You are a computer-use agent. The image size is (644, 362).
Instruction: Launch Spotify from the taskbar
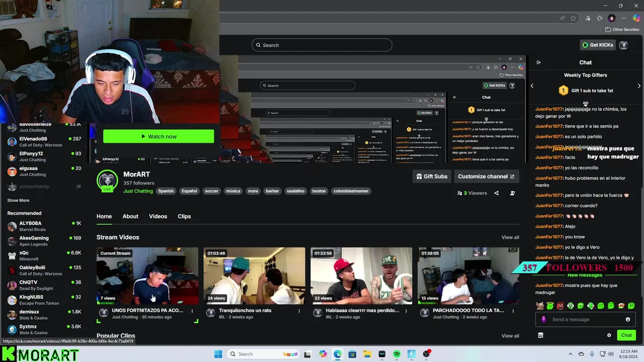pyautogui.click(x=396, y=354)
